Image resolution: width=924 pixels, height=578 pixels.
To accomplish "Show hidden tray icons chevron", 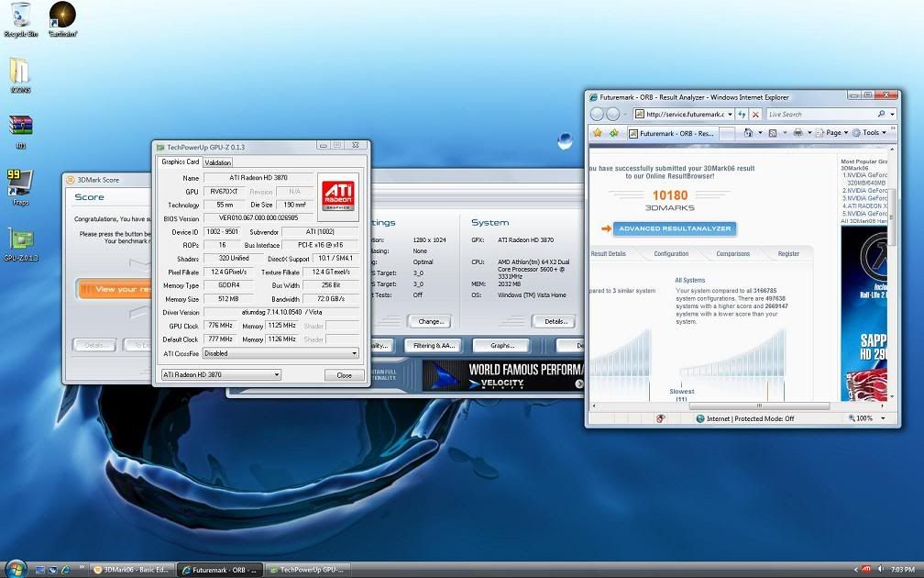I will [855, 569].
